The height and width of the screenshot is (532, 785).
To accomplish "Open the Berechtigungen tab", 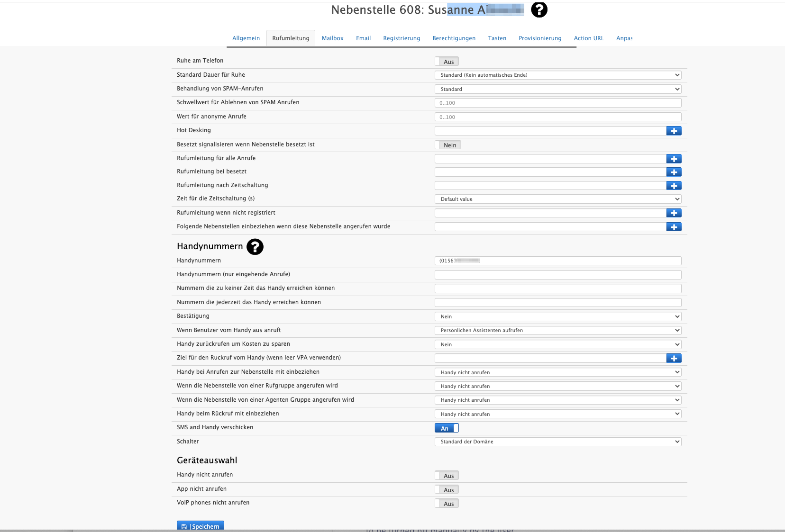I will pyautogui.click(x=454, y=38).
